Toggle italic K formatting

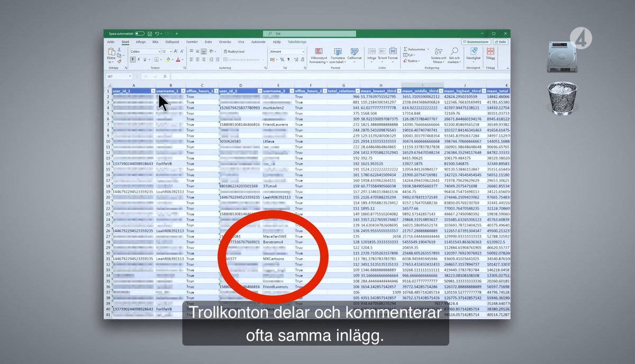click(x=139, y=60)
